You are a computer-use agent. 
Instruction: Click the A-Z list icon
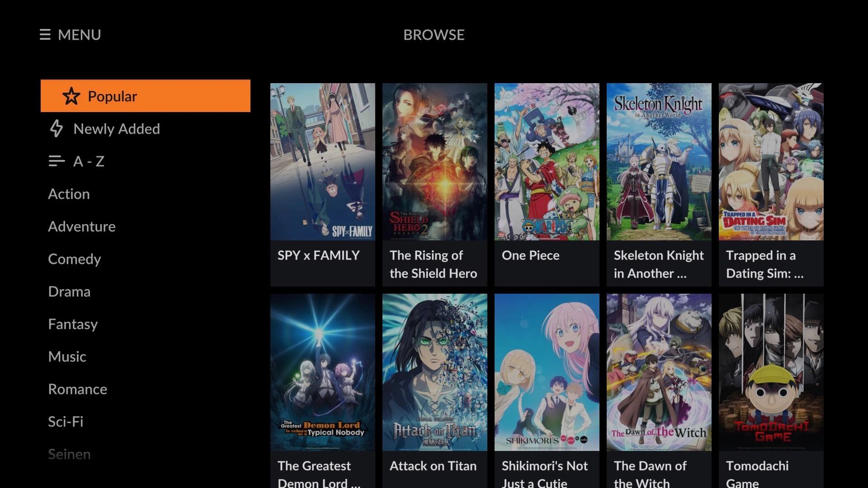[x=56, y=161]
